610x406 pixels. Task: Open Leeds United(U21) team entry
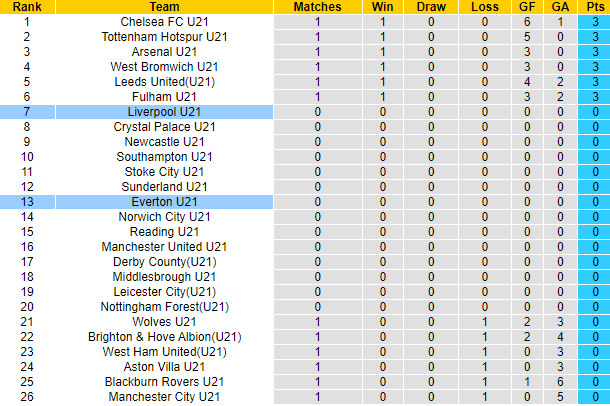pos(164,81)
